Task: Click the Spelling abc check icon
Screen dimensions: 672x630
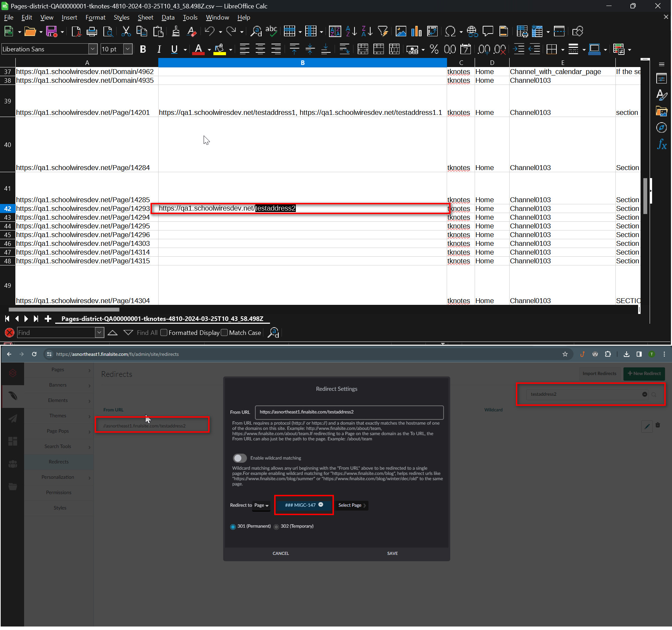Action: pos(271,31)
